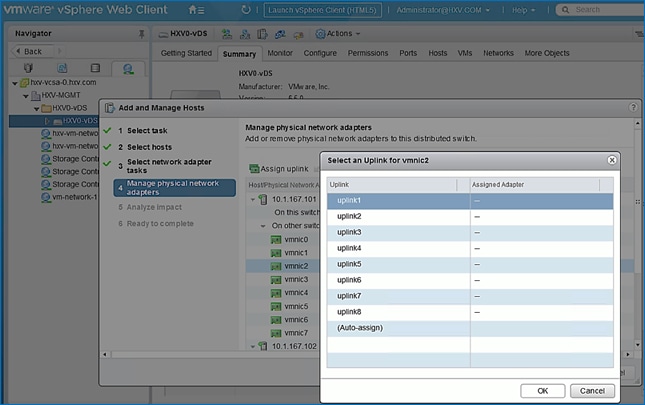Switch to the Getting Started tab
645x405 pixels.
[186, 53]
